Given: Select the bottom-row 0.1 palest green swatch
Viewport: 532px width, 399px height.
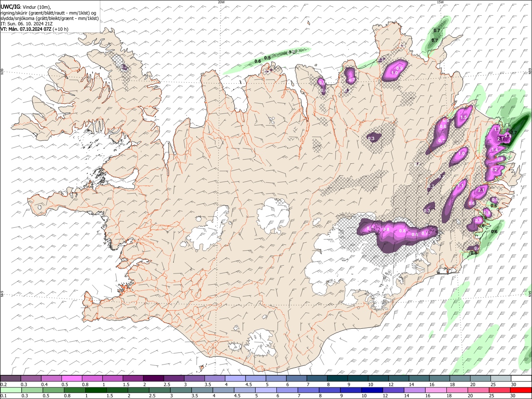Looking at the screenshot, I should (11, 390).
